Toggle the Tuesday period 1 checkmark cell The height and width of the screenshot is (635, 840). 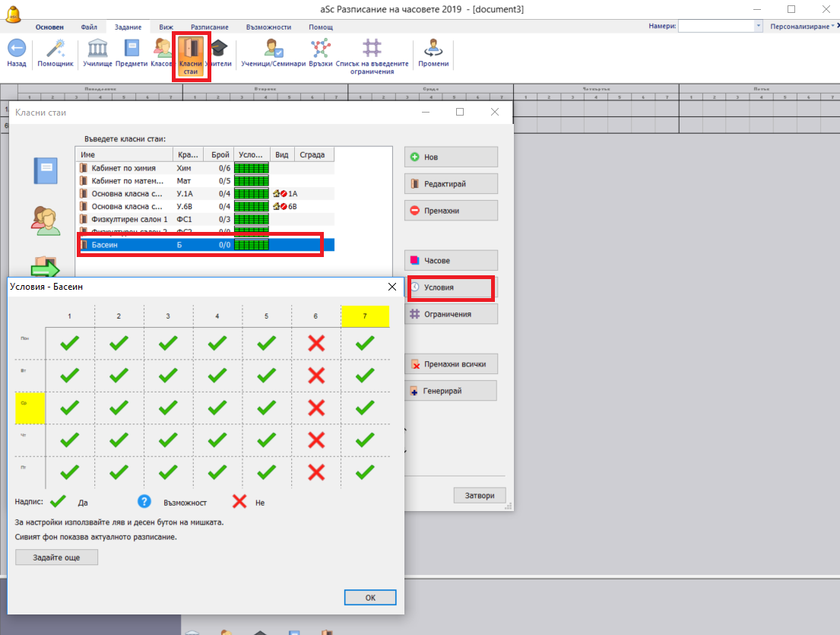(x=70, y=375)
